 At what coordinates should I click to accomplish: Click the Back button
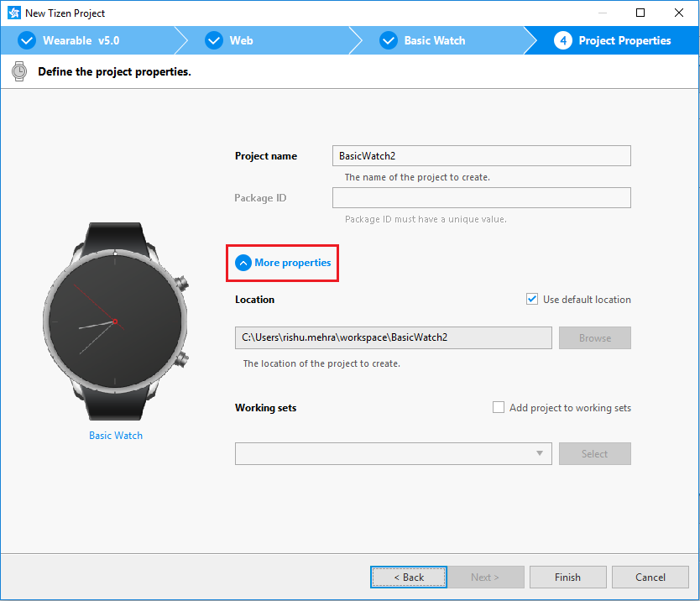(409, 577)
